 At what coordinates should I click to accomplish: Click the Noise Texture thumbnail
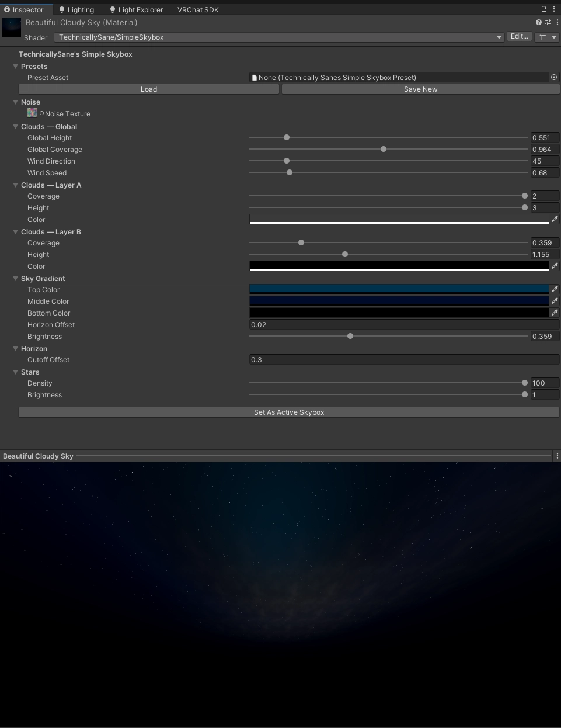[32, 113]
